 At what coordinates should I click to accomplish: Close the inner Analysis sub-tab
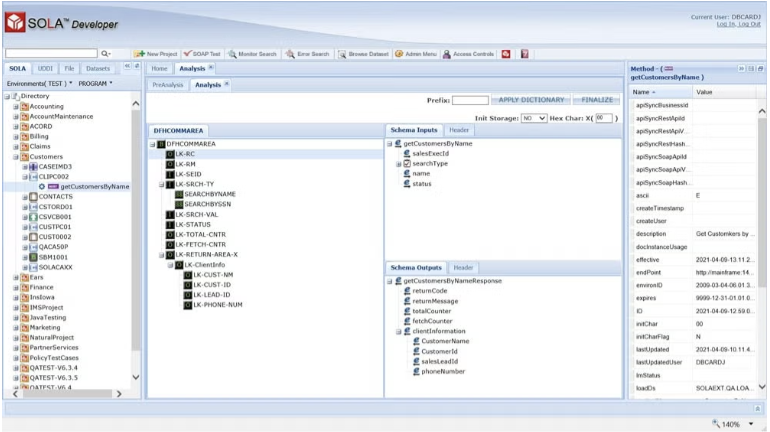(x=226, y=84)
